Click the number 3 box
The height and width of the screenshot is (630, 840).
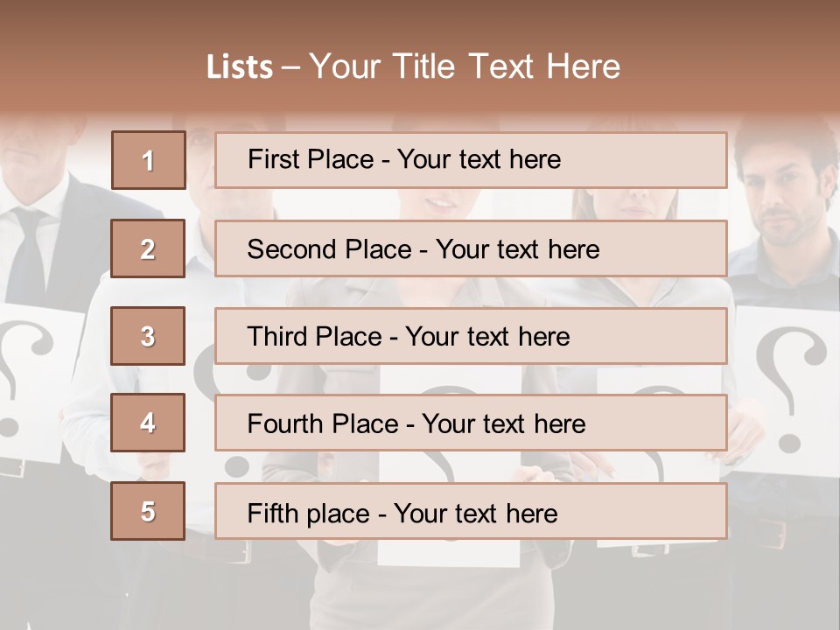point(148,336)
